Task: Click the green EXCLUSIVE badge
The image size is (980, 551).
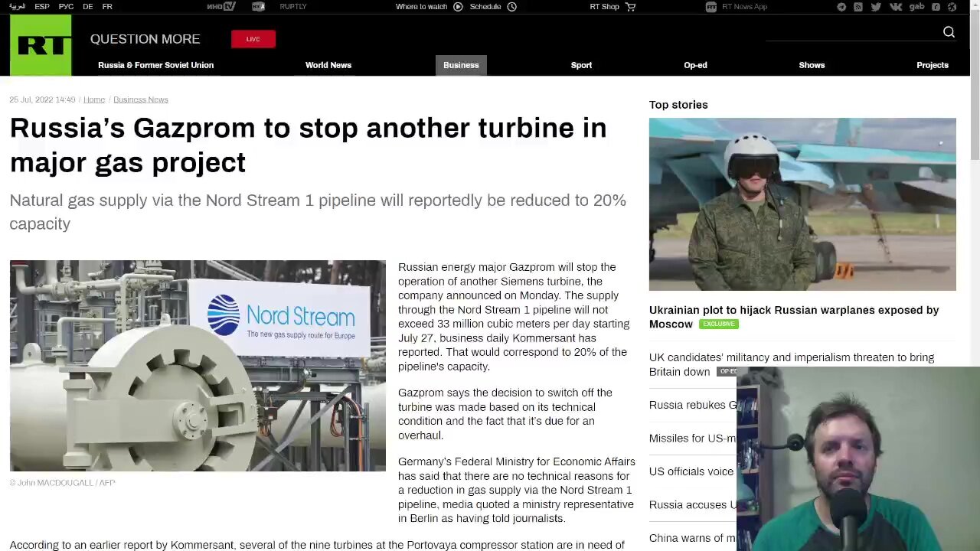Action: (718, 324)
